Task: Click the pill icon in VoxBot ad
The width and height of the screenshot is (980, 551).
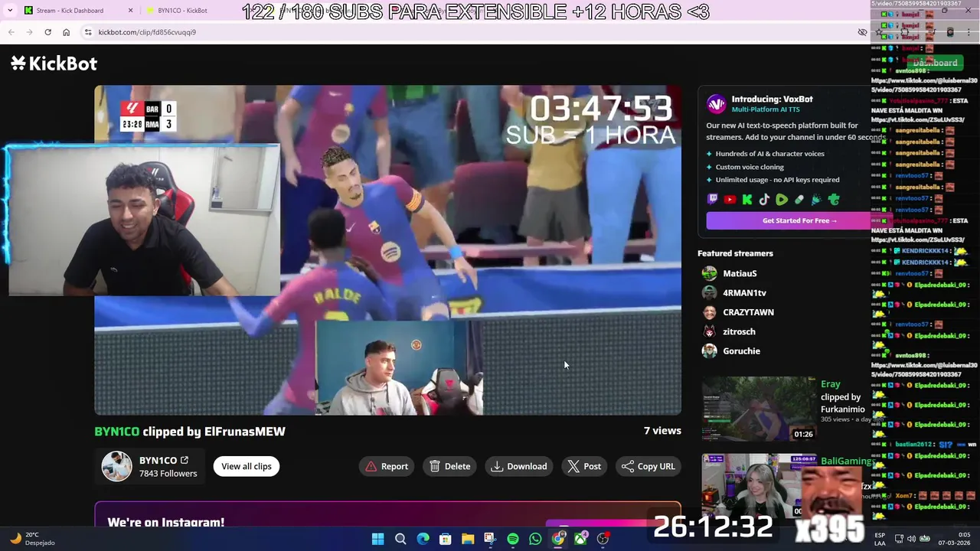Action: pos(799,200)
